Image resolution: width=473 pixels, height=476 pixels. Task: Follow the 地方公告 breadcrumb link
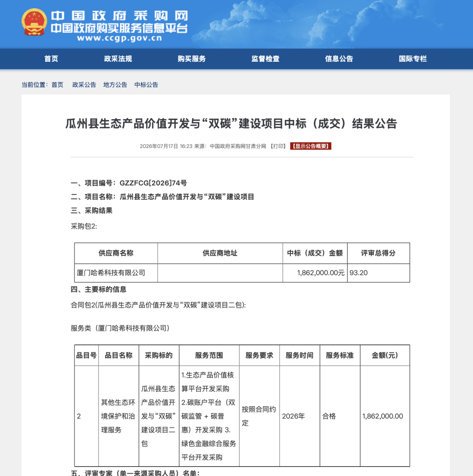115,85
